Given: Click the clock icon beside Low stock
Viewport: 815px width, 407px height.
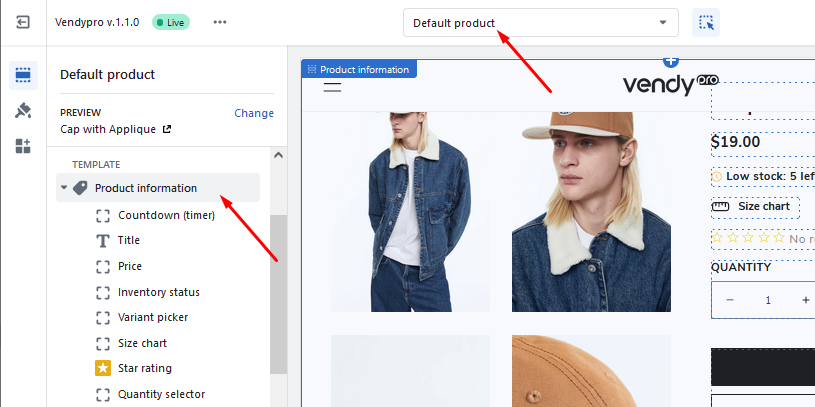Looking at the screenshot, I should [717, 177].
